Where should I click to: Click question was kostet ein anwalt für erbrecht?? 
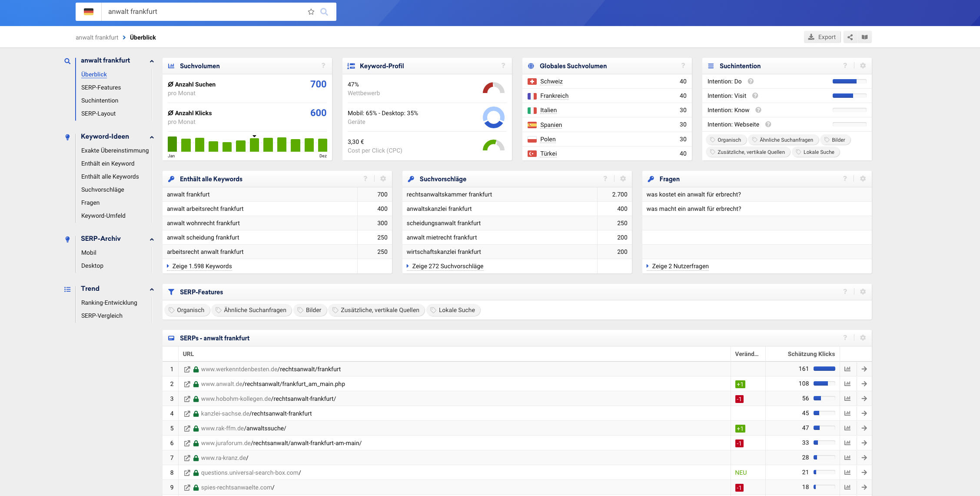[x=694, y=194]
